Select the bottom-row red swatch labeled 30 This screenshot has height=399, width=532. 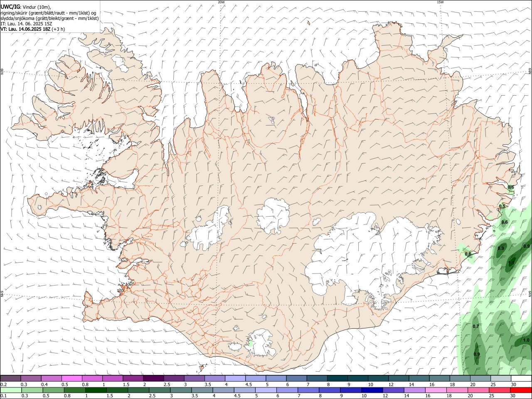[x=521, y=390]
